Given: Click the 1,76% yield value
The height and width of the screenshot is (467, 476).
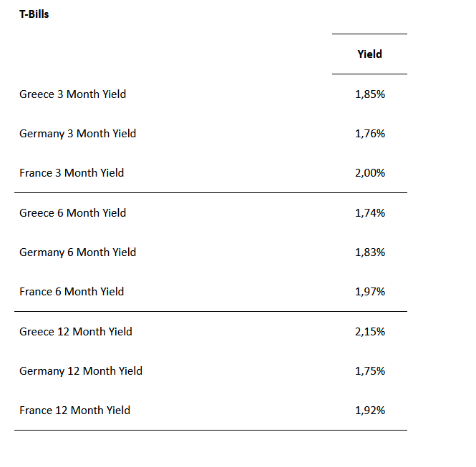Looking at the screenshot, I should (370, 134).
